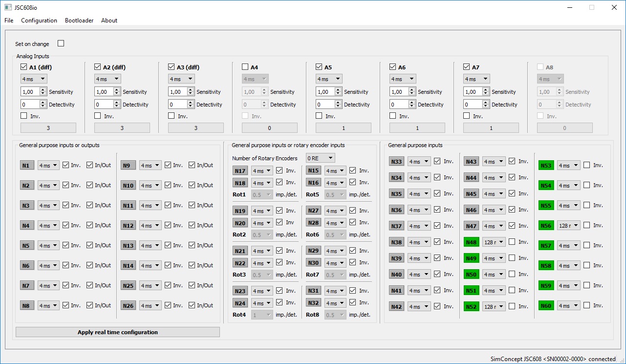Click Apply real time configuration button
626x364 pixels.
[x=118, y=332]
